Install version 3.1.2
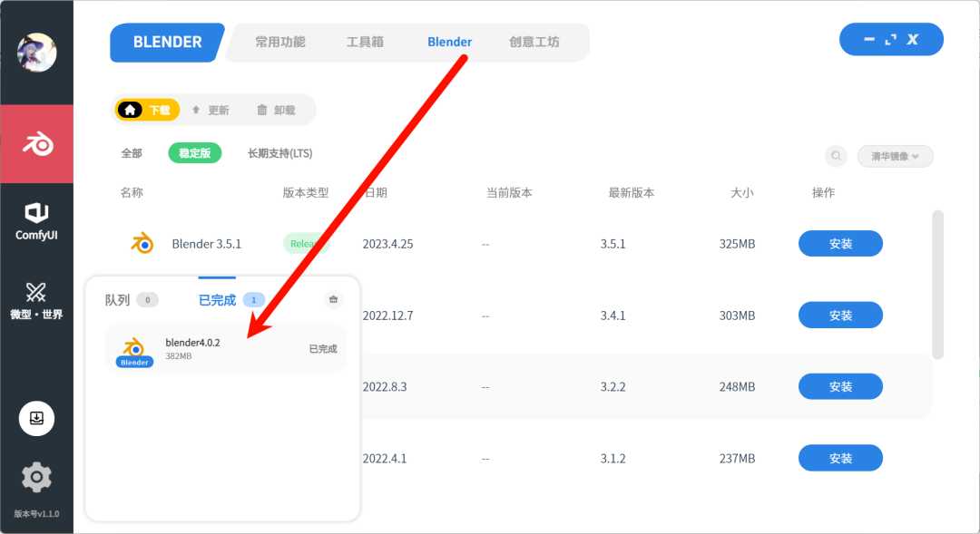Viewport: 980px width, 534px height. tap(840, 459)
